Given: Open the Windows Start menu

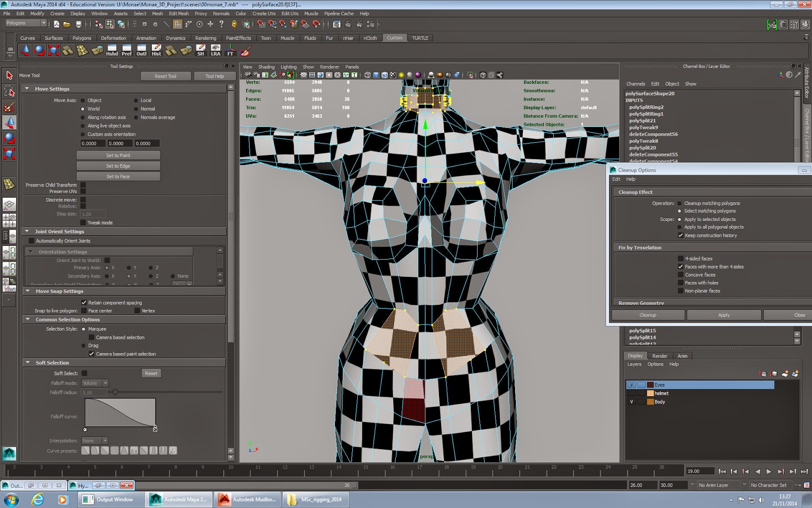Looking at the screenshot, I should [11, 499].
